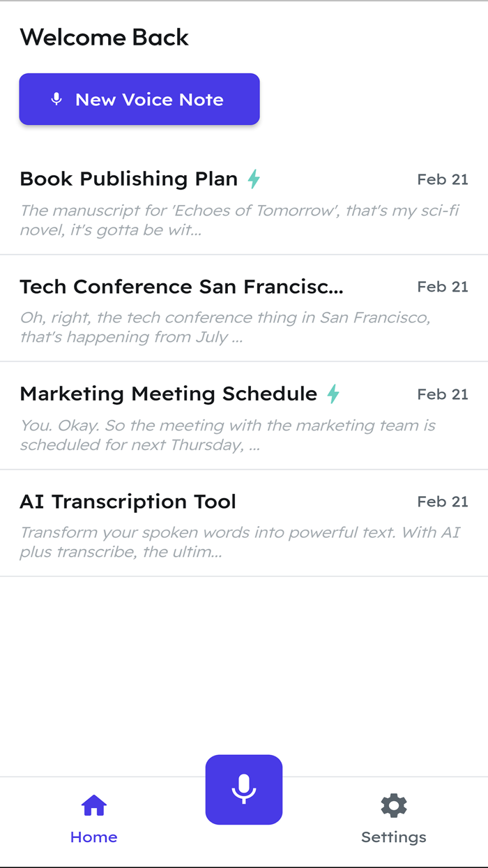This screenshot has width=488, height=868.
Task: Switch to the Home tab
Action: click(x=93, y=820)
